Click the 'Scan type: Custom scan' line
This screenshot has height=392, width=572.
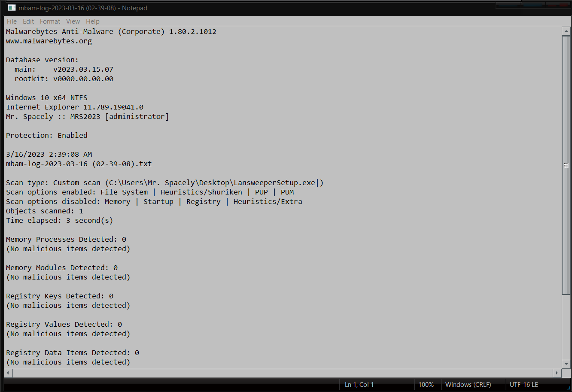click(x=165, y=183)
